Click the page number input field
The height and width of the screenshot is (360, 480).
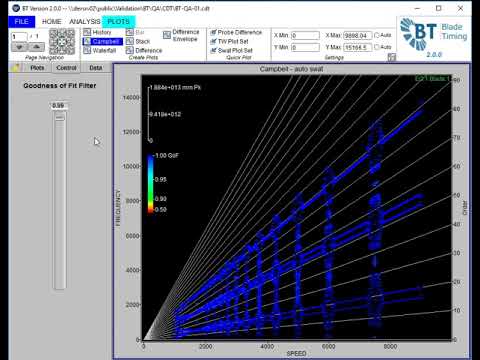[19, 36]
